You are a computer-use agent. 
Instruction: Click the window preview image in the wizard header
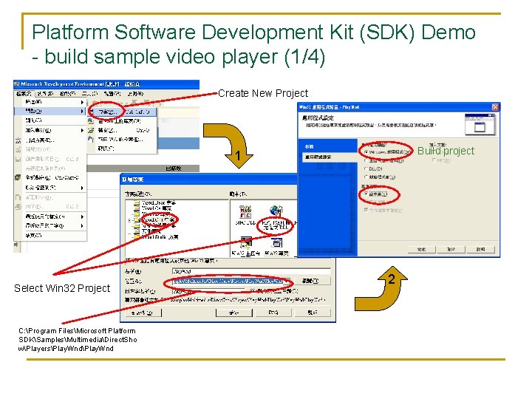click(480, 125)
